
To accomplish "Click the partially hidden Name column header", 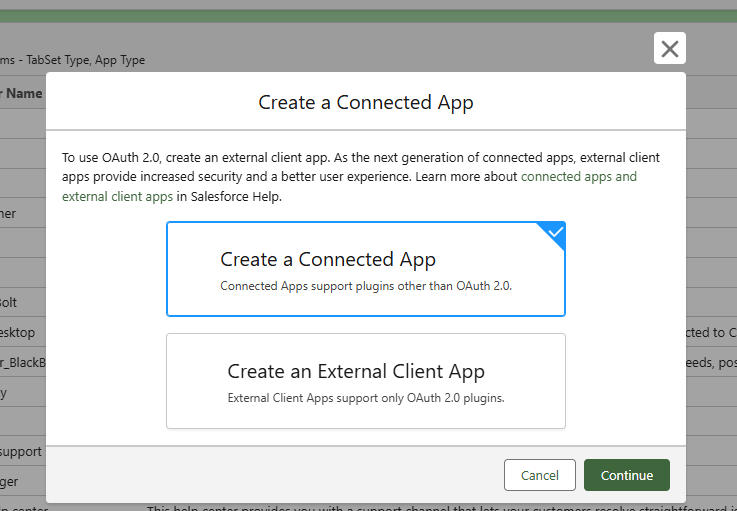I will (x=21, y=93).
